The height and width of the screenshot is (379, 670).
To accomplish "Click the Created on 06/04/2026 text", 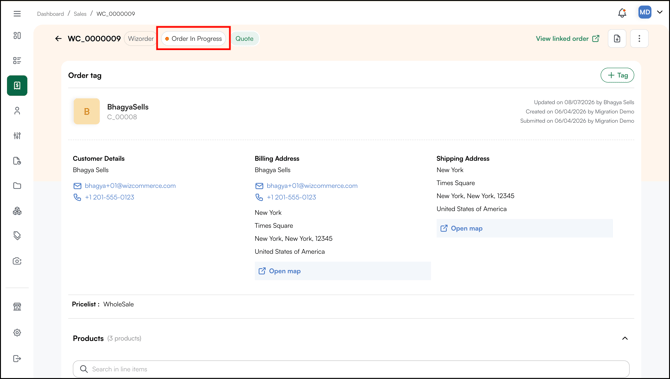I will coord(580,112).
